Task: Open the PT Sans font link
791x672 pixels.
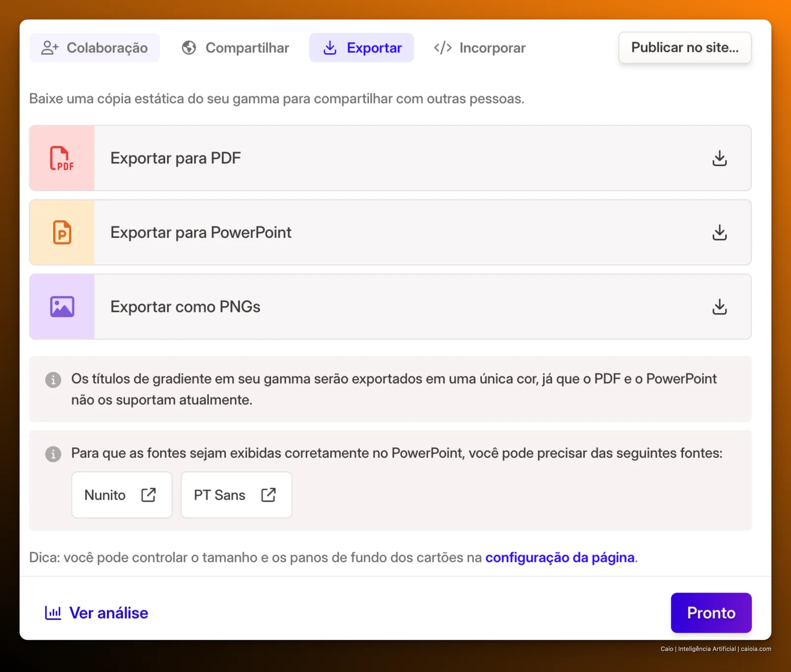Action: [236, 495]
